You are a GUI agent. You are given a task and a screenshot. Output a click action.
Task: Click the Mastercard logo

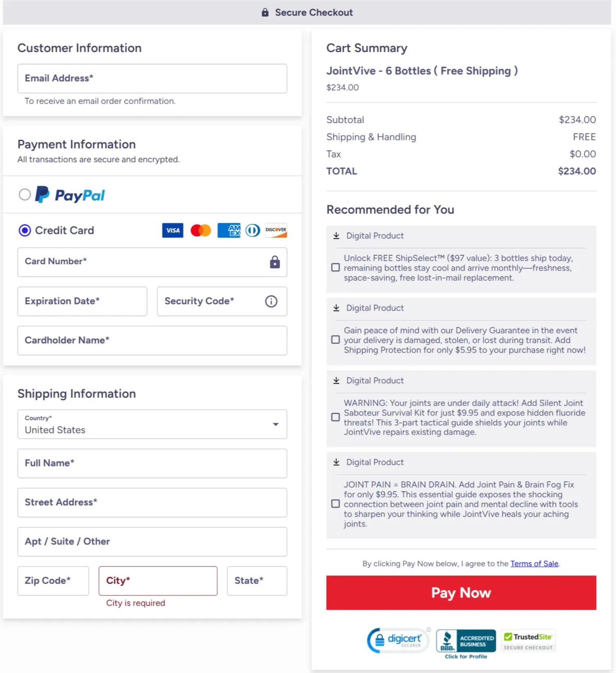click(201, 230)
